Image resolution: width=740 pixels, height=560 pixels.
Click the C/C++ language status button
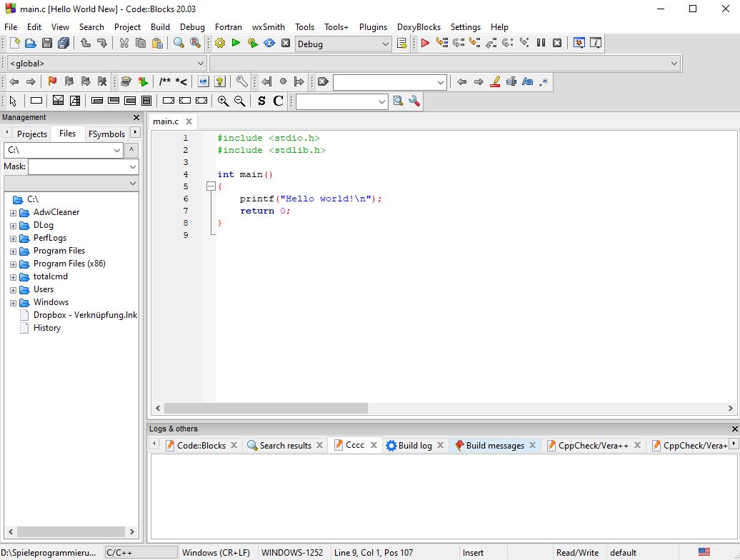[141, 553]
